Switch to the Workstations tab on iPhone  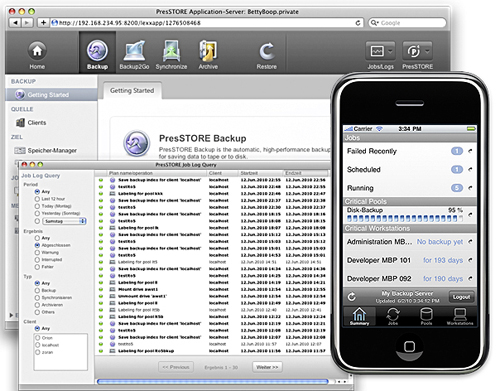point(460,316)
